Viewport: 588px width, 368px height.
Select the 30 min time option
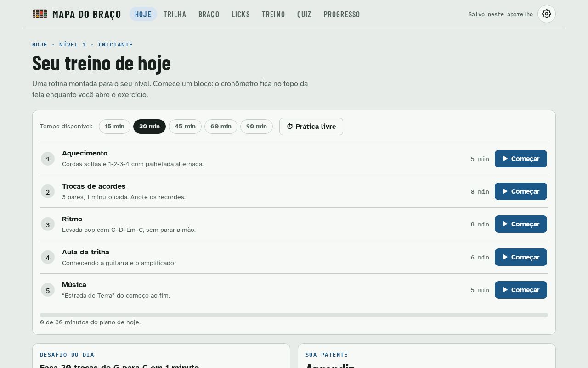coord(149,126)
